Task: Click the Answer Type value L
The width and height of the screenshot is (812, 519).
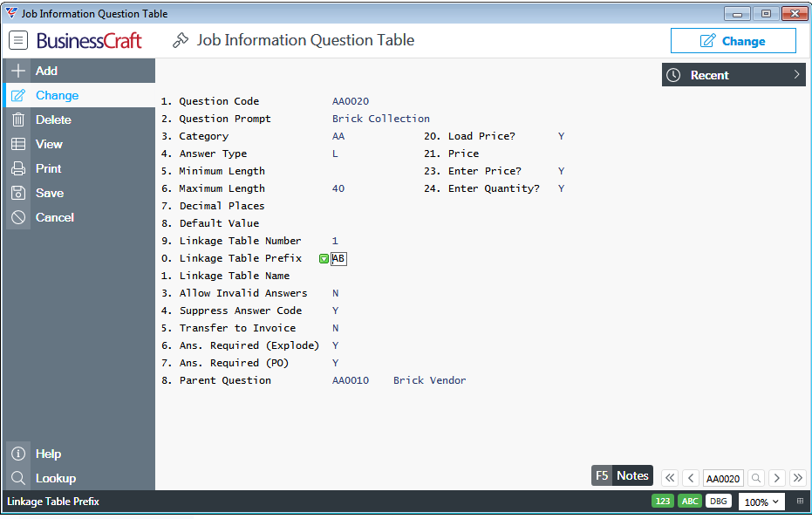Action: 335,154
